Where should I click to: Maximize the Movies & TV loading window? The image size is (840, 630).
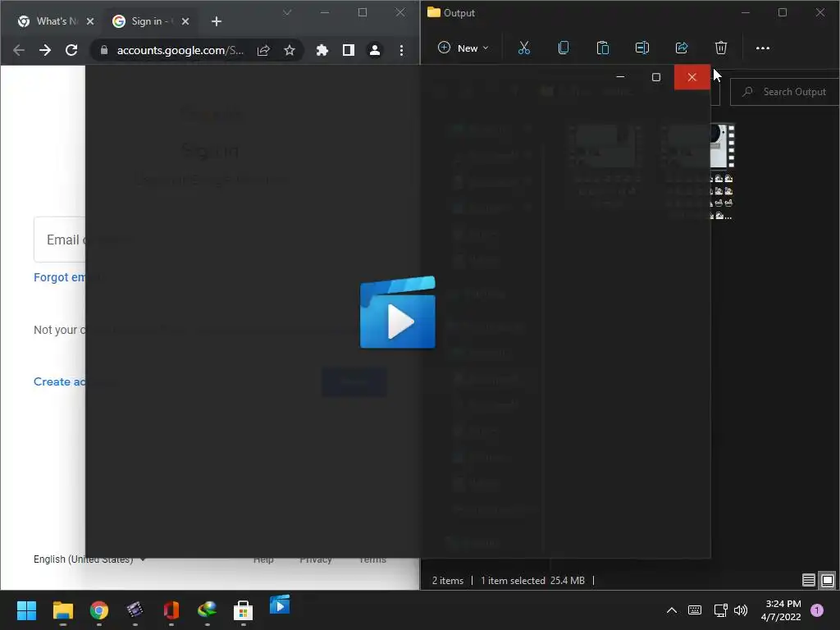pyautogui.click(x=655, y=77)
